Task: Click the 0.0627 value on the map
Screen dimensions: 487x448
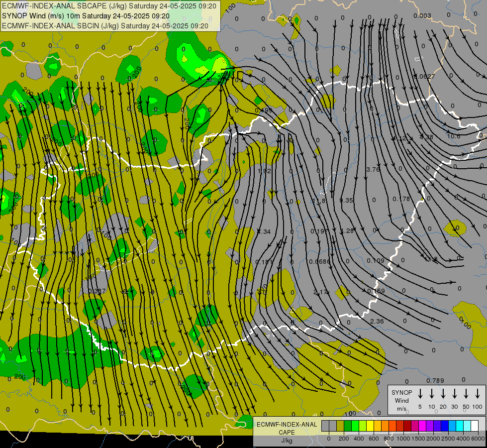Action: [x=425, y=76]
